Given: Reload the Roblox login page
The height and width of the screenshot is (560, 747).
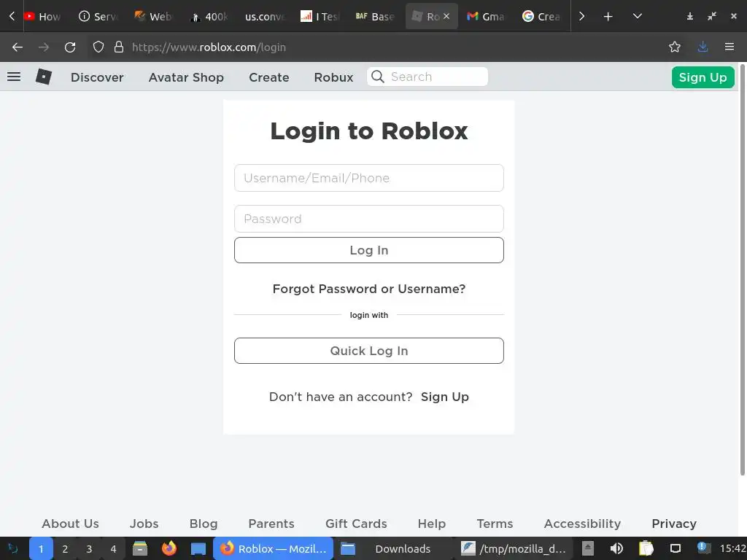Looking at the screenshot, I should click(x=70, y=47).
